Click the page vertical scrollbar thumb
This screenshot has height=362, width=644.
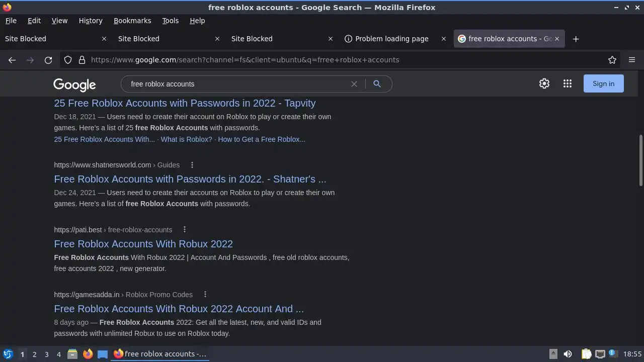click(640, 160)
